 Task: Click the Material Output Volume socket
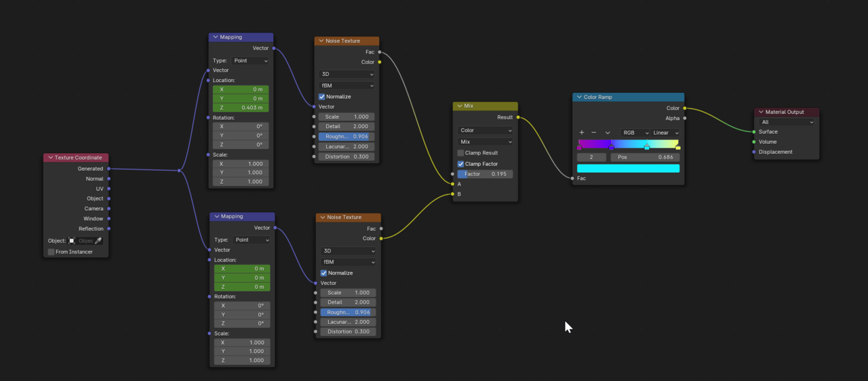click(x=754, y=142)
